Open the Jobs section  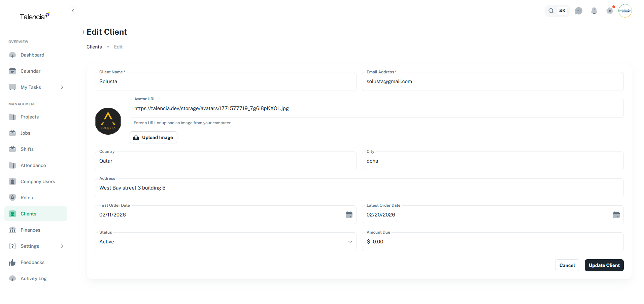click(x=25, y=133)
